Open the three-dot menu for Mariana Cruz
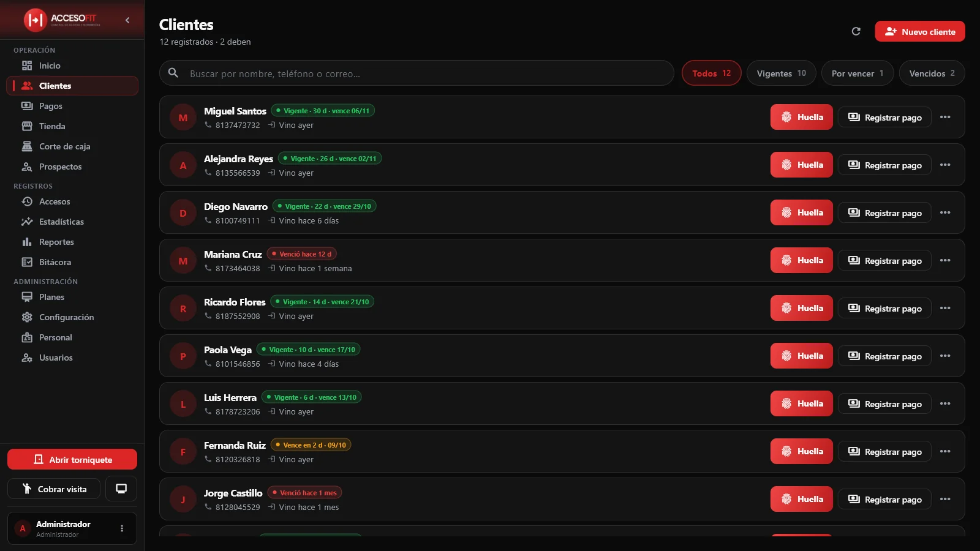This screenshot has width=980, height=551. coord(945,260)
